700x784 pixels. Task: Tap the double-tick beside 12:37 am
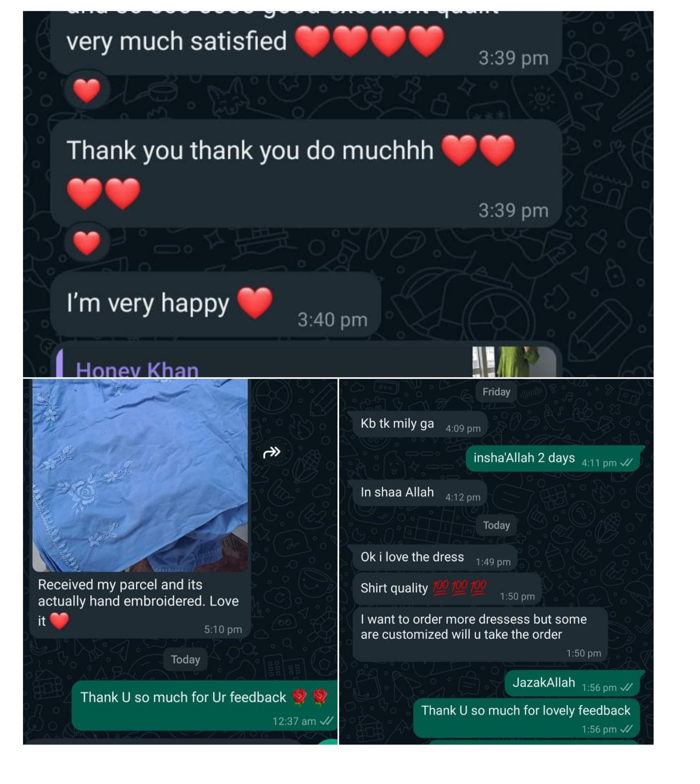[x=326, y=721]
